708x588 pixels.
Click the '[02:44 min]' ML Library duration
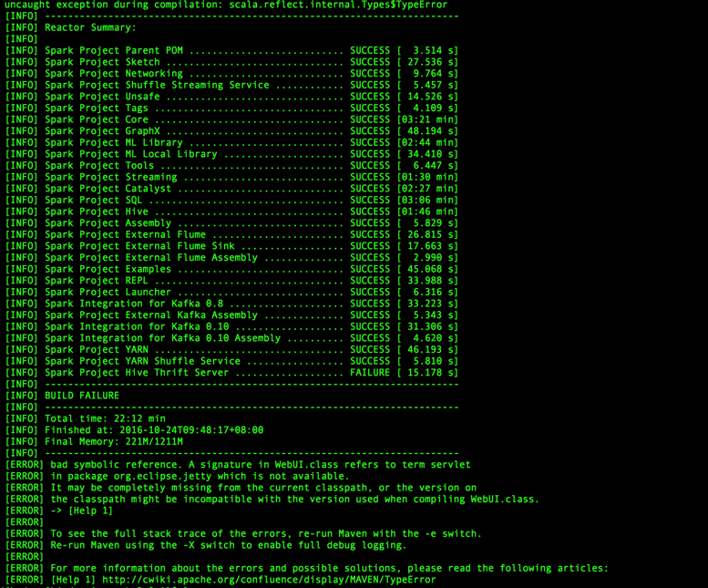pyautogui.click(x=427, y=143)
